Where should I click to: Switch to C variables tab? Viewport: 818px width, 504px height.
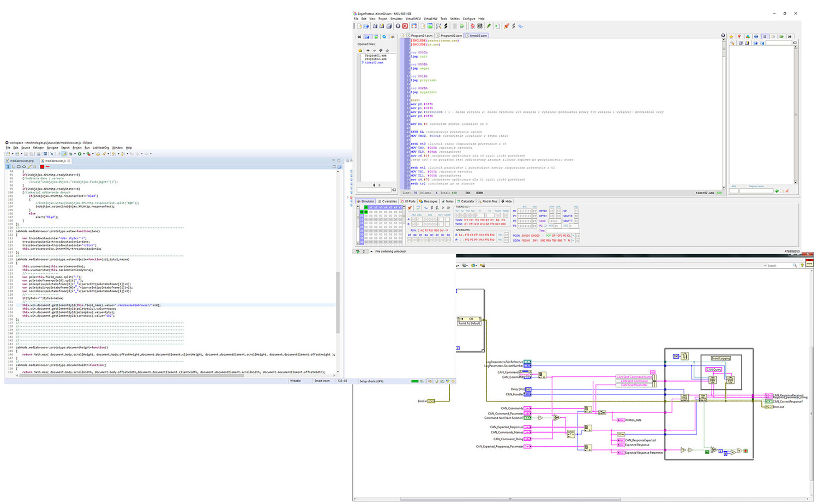tap(388, 201)
